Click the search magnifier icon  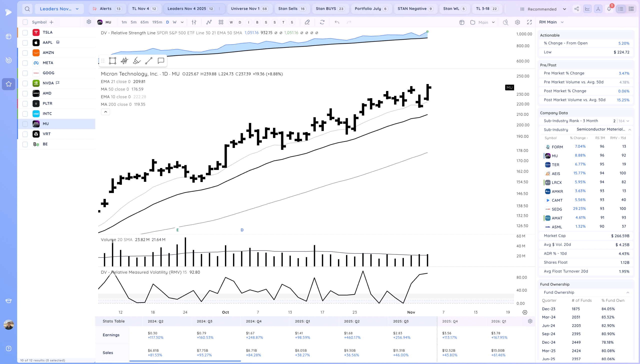27,9
